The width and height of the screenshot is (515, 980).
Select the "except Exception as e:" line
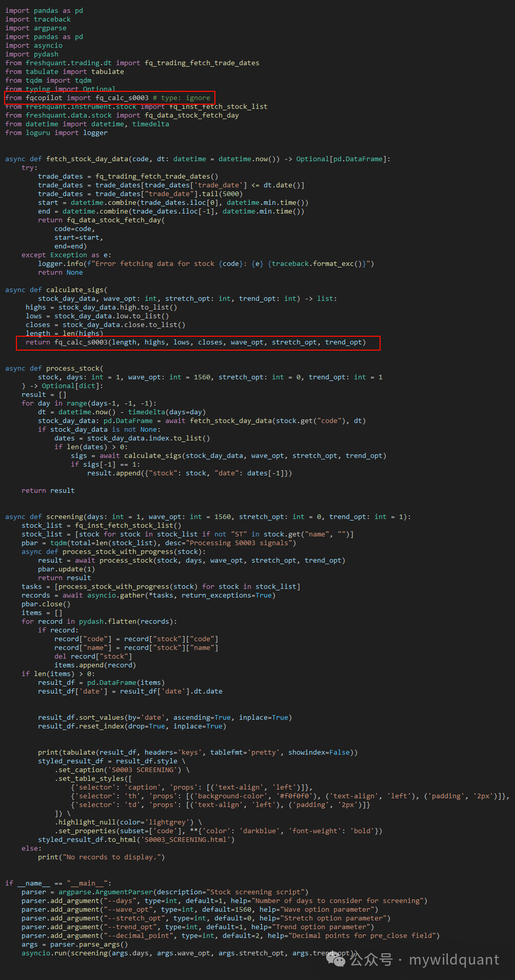(x=66, y=255)
